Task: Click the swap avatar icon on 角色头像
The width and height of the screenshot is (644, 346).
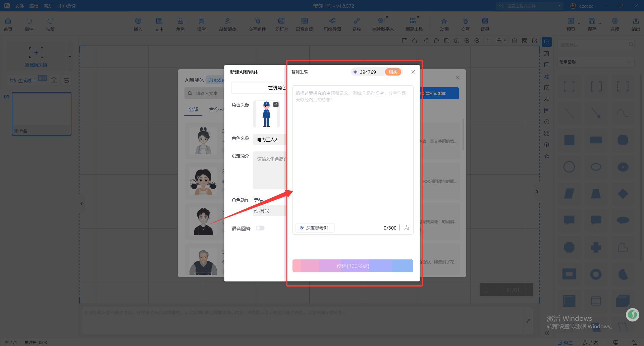Action: point(276,105)
